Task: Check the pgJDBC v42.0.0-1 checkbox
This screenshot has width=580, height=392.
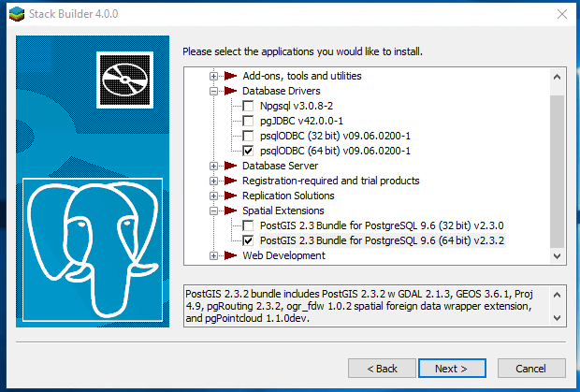Action: (x=248, y=121)
